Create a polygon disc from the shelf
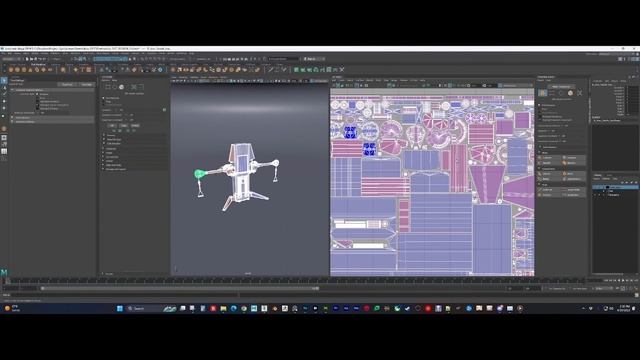The width and height of the screenshot is (640, 360). pos(50,70)
